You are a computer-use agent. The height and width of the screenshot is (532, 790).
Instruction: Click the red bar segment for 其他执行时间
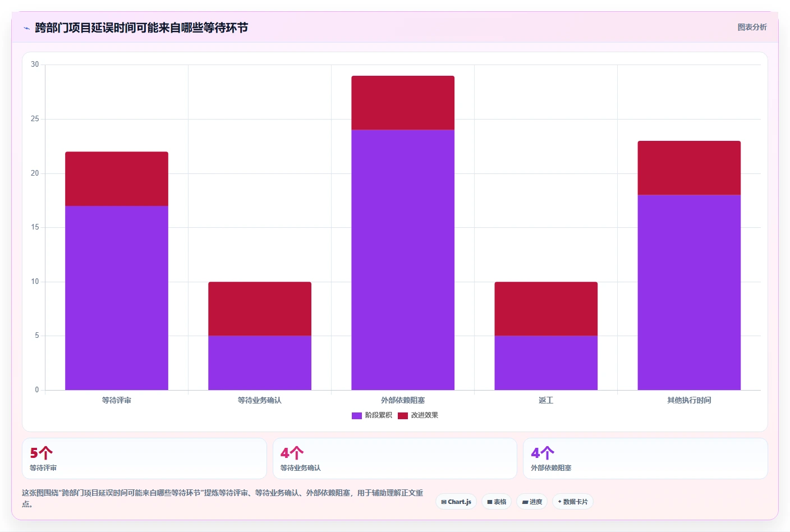[x=689, y=168]
